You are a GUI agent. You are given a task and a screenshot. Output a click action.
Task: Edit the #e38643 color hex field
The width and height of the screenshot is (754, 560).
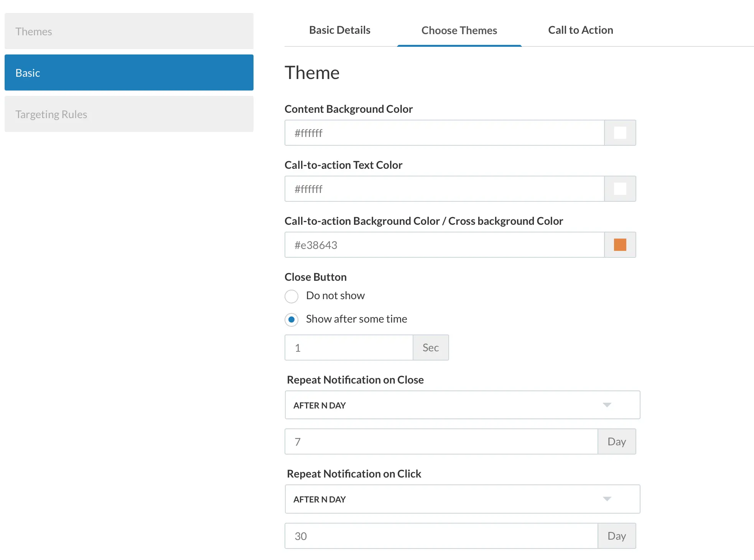pyautogui.click(x=444, y=245)
